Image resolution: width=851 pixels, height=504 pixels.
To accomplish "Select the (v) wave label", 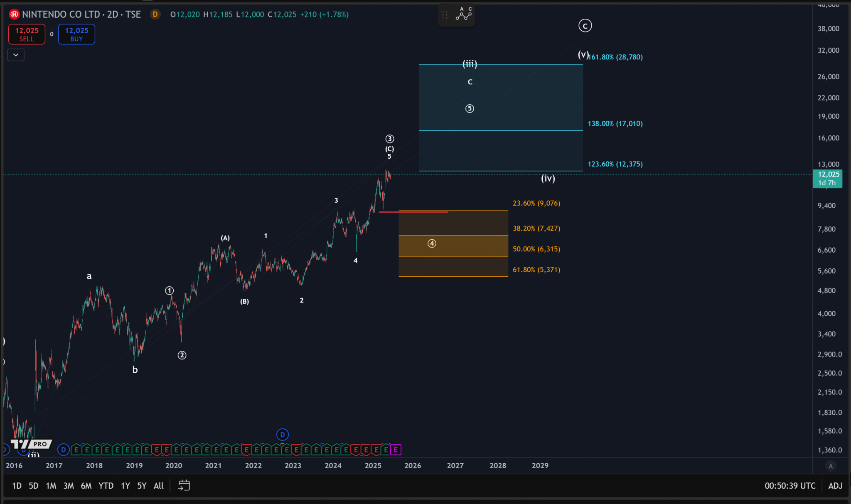I will tap(583, 54).
